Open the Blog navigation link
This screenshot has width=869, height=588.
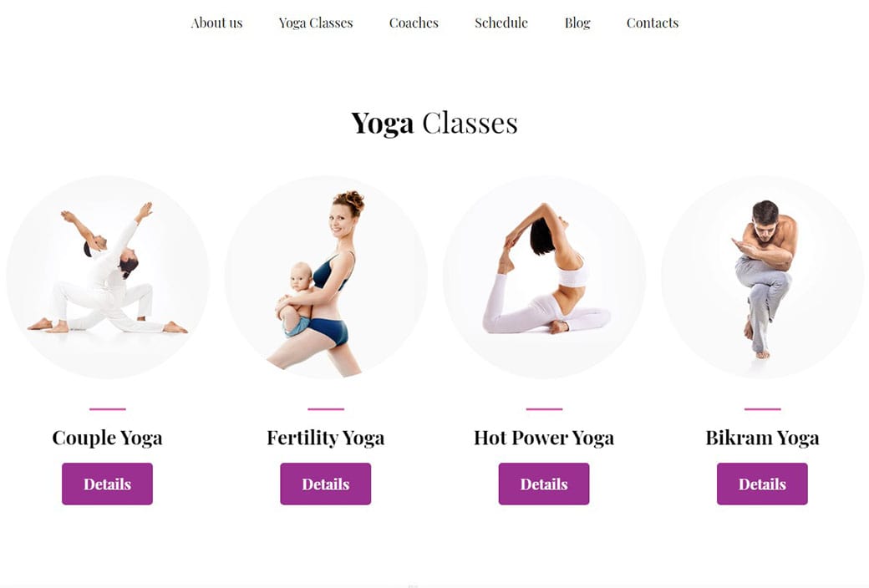tap(577, 23)
